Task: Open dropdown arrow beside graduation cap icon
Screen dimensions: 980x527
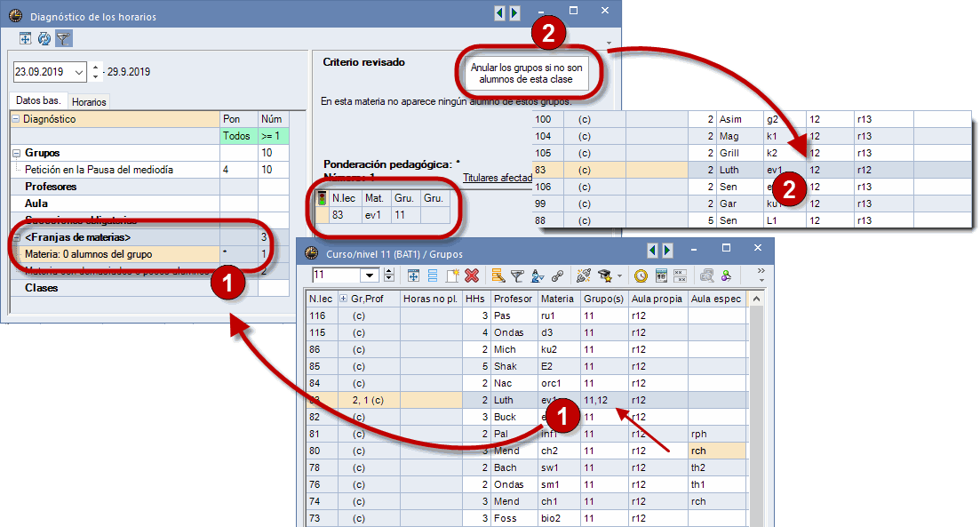Action: pyautogui.click(x=619, y=275)
